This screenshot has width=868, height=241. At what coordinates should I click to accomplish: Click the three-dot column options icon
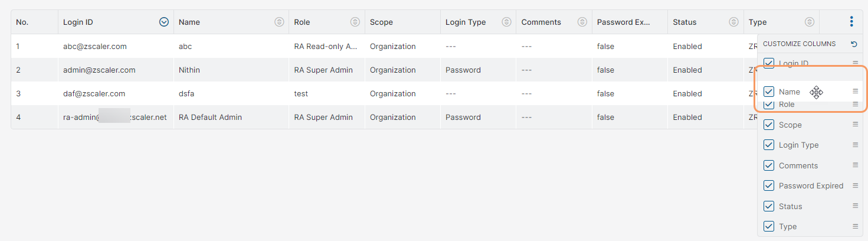coord(851,22)
